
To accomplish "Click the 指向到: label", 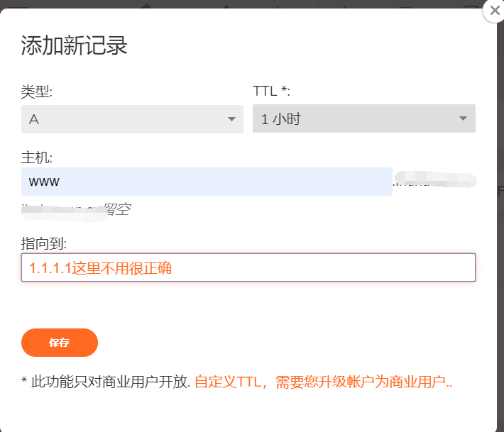I will (44, 244).
